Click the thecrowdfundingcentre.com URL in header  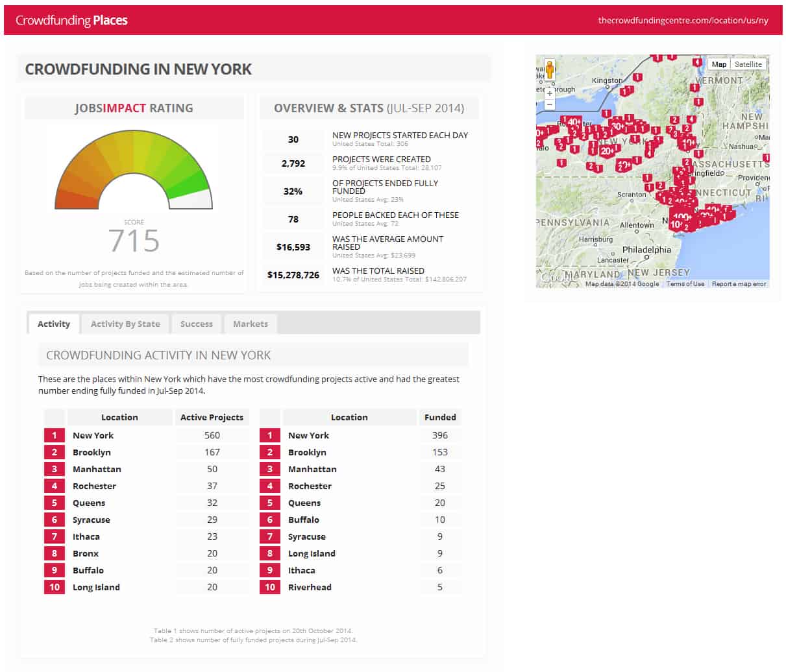683,20
